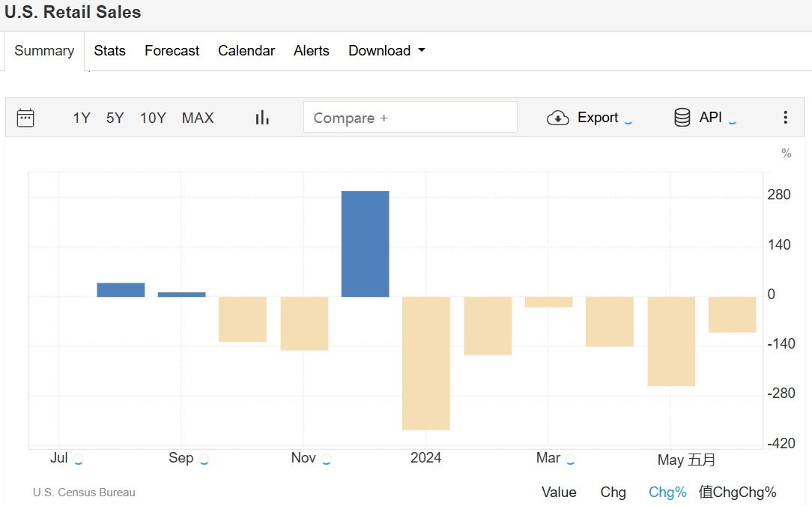Switch chart display to Chg
Screen dimensions: 812x506
coord(613,492)
